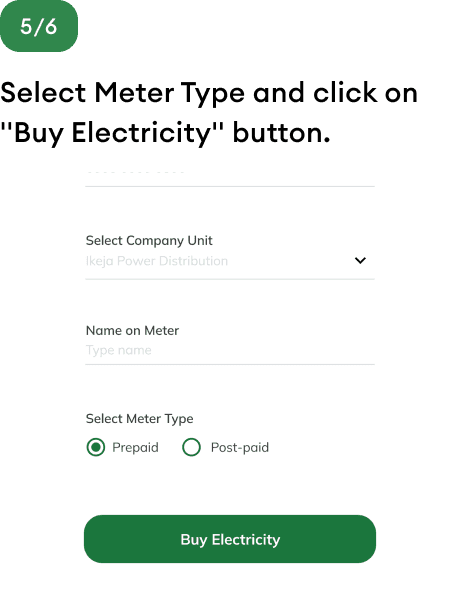Click the "Prepaid" option label text
The width and height of the screenshot is (462, 604).
tap(135, 448)
